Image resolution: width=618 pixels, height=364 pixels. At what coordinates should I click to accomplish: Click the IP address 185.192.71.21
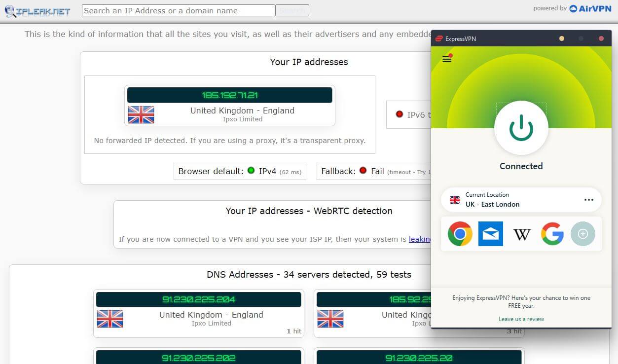click(x=230, y=95)
